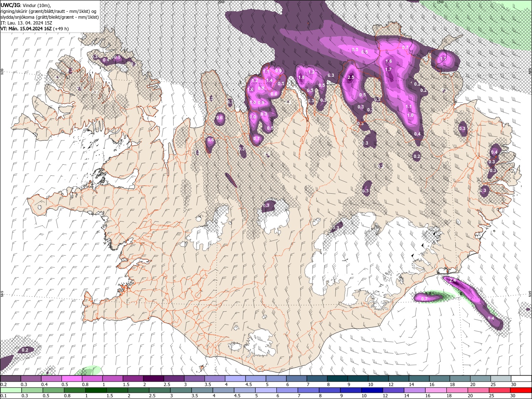Pick the darkest purple 2–2.5 snow scale swatch

153,379
